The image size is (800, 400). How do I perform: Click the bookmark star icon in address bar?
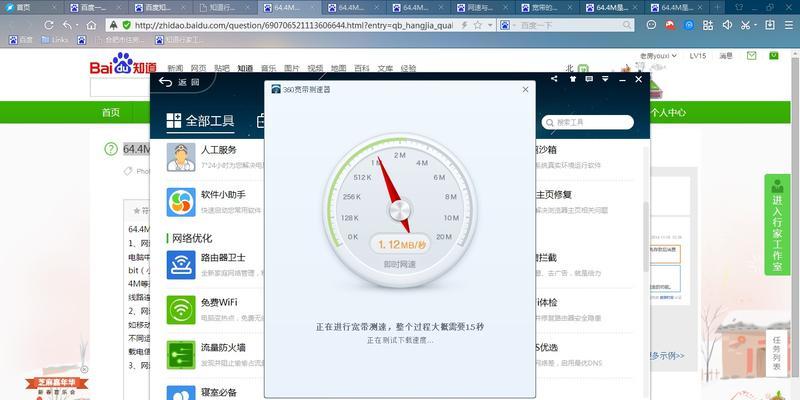(478, 25)
